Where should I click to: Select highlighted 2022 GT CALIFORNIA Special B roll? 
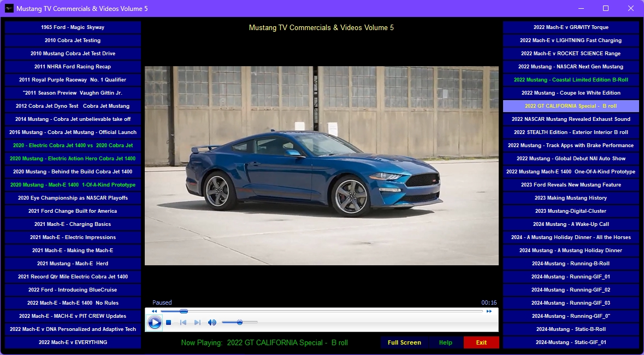(x=571, y=106)
